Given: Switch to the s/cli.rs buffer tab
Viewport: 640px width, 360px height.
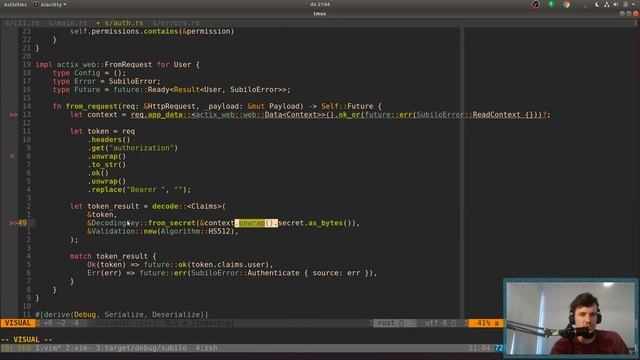Looking at the screenshot, I should click(x=22, y=23).
